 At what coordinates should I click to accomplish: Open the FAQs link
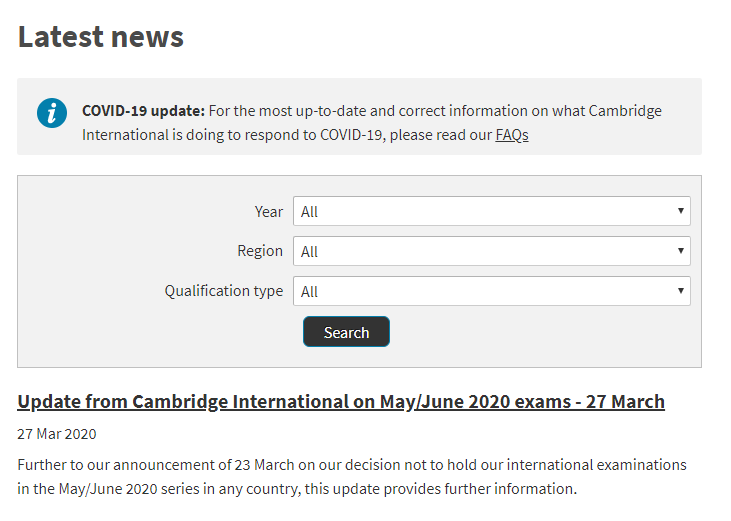click(512, 135)
